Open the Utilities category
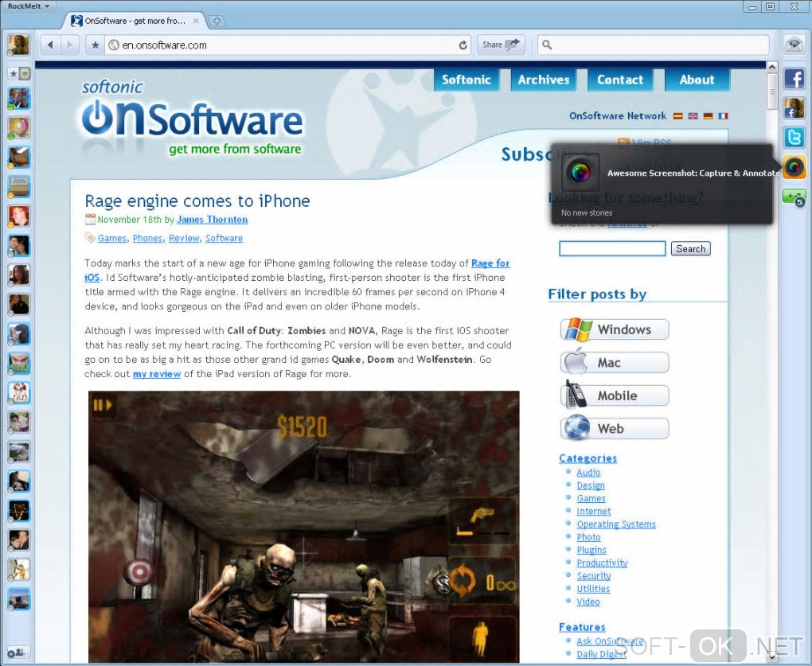The image size is (812, 666). tap(593, 588)
